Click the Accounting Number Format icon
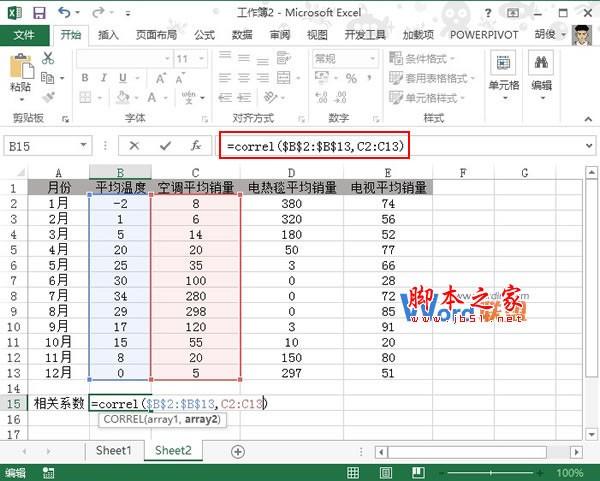600x481 pixels. click(321, 78)
